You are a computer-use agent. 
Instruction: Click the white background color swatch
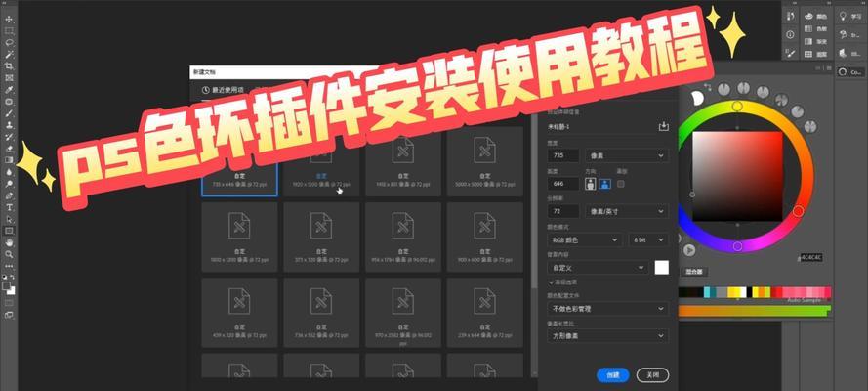tap(662, 268)
